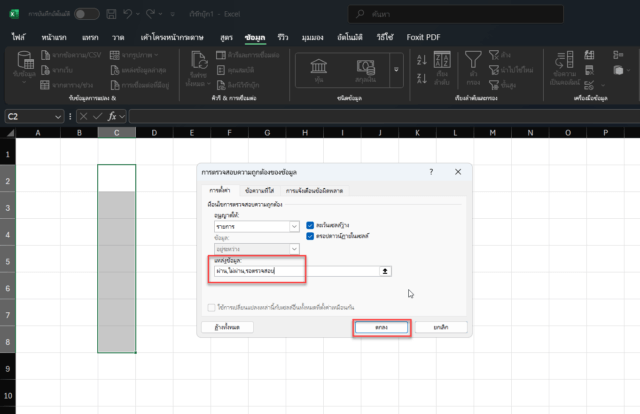Click the Clear All button in the dialog
Viewport: 640px width, 414px height.
click(x=227, y=327)
